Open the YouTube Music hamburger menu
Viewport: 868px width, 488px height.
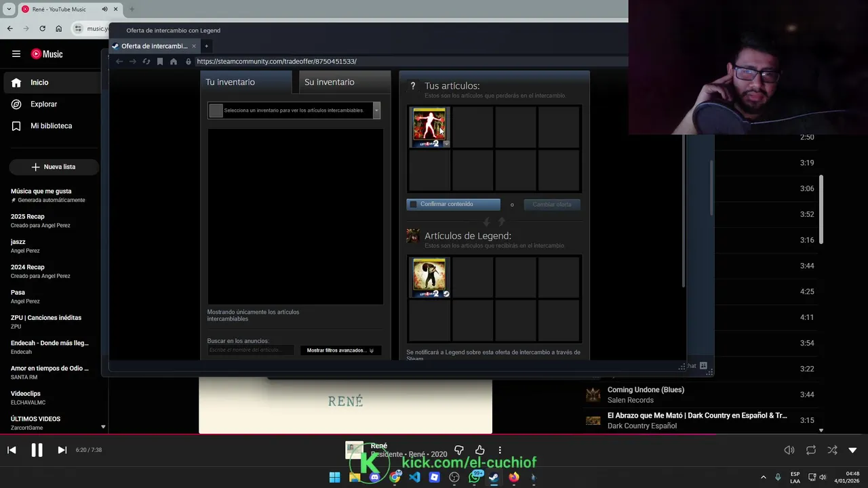16,54
